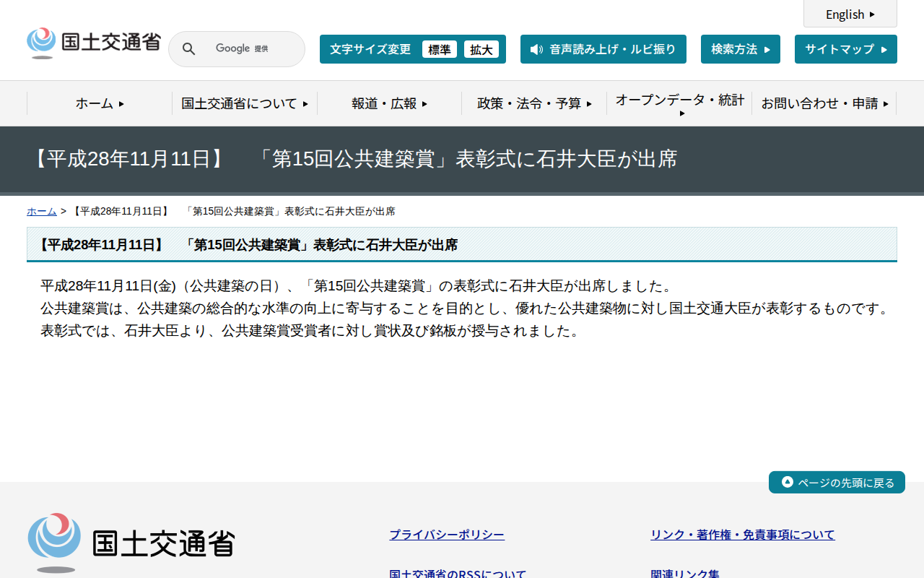Open the お問い合わせ・申請 menu

pos(824,103)
